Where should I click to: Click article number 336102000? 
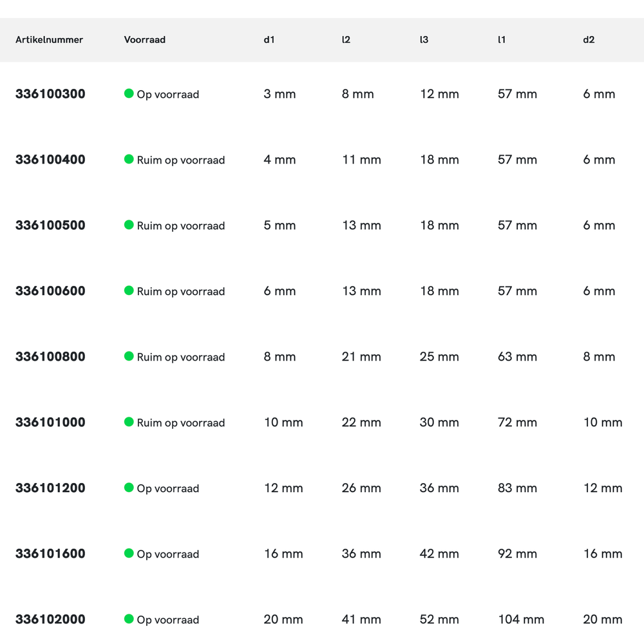coord(50,620)
